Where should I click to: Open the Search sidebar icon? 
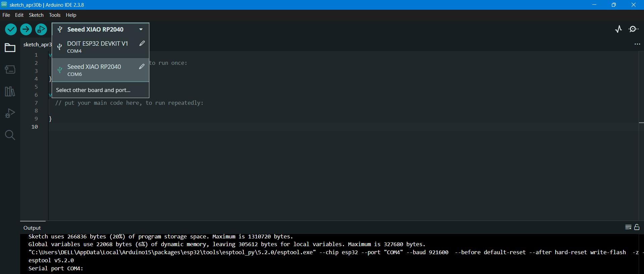[x=10, y=135]
